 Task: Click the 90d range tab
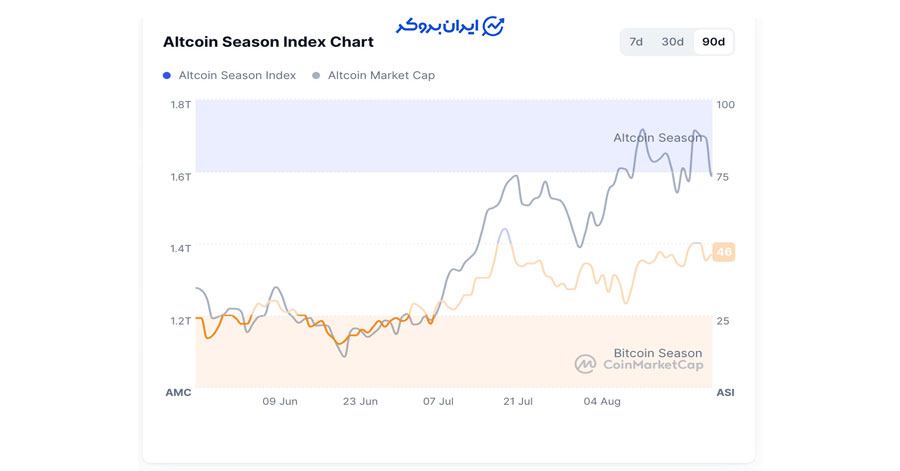coord(713,42)
